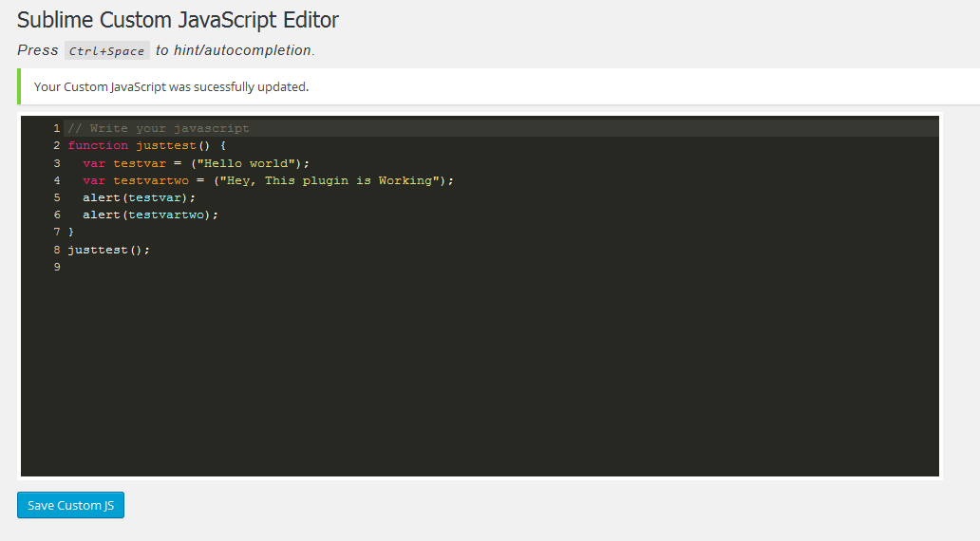The image size is (980, 541).
Task: Click the "Hello world" string literal
Action: coord(246,163)
